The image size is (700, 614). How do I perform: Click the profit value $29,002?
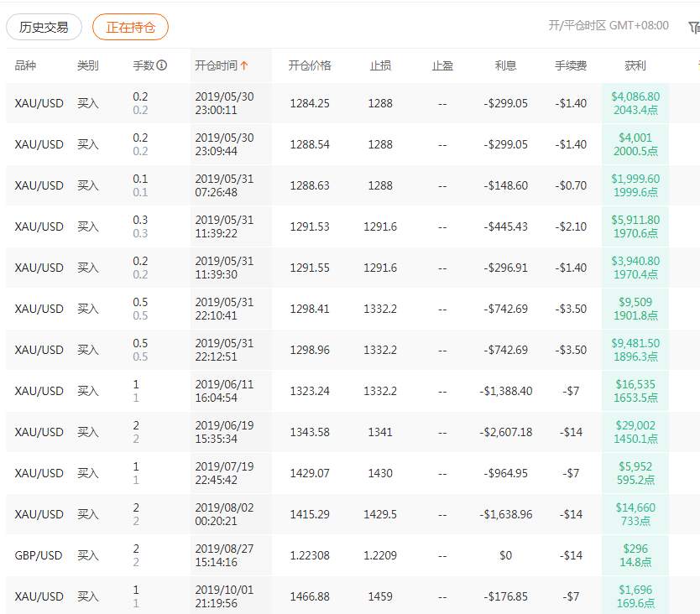635,425
